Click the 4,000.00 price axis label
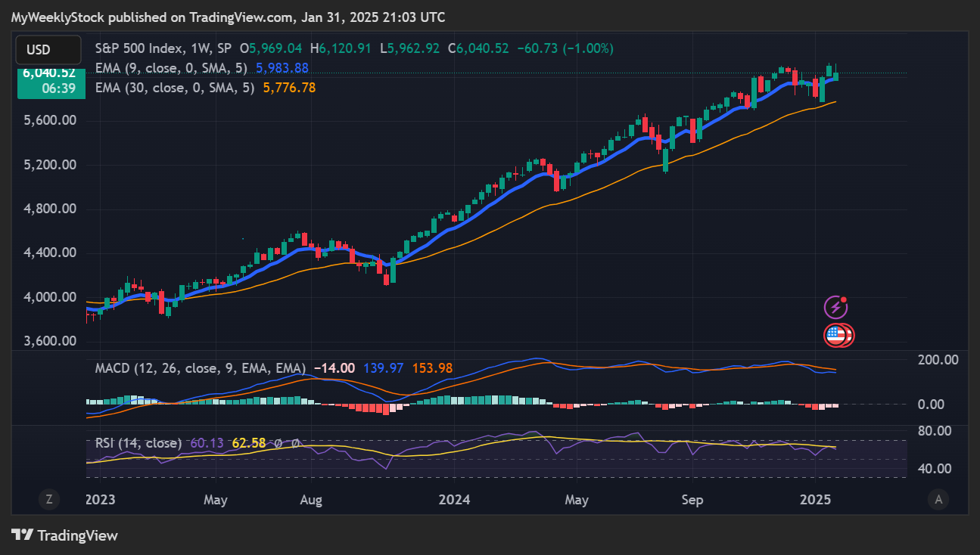The width and height of the screenshot is (980, 555). click(49, 297)
